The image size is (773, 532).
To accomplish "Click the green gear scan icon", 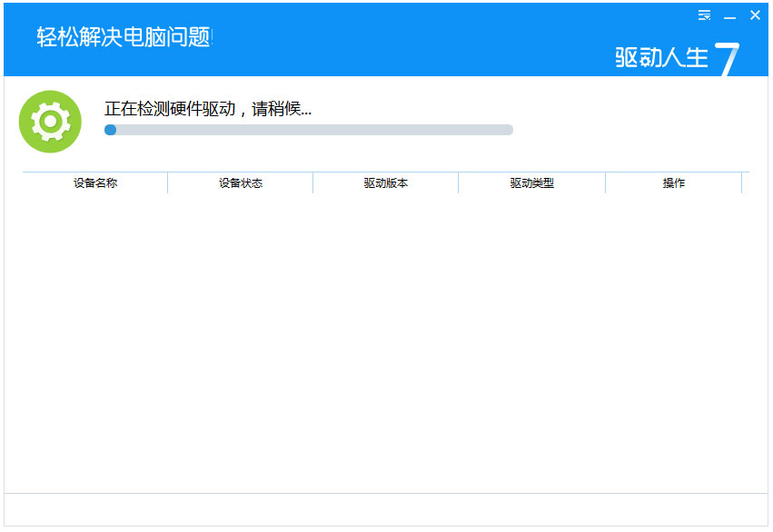I will pos(50,121).
